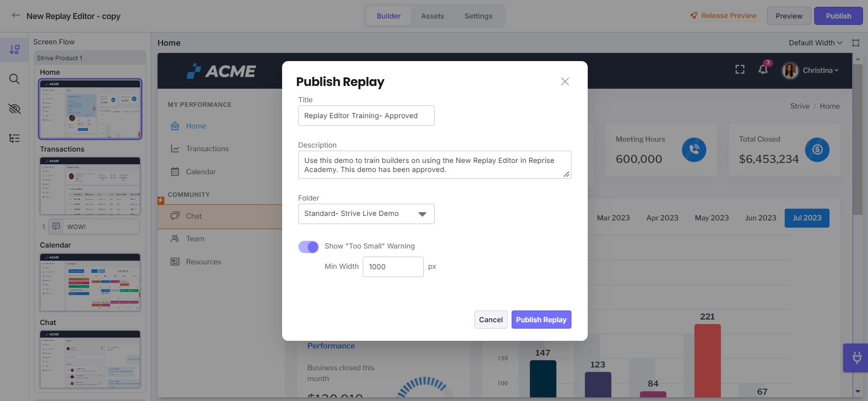This screenshot has height=401, width=868.
Task: Open the plug icon button at bottom right
Action: coord(856,358)
